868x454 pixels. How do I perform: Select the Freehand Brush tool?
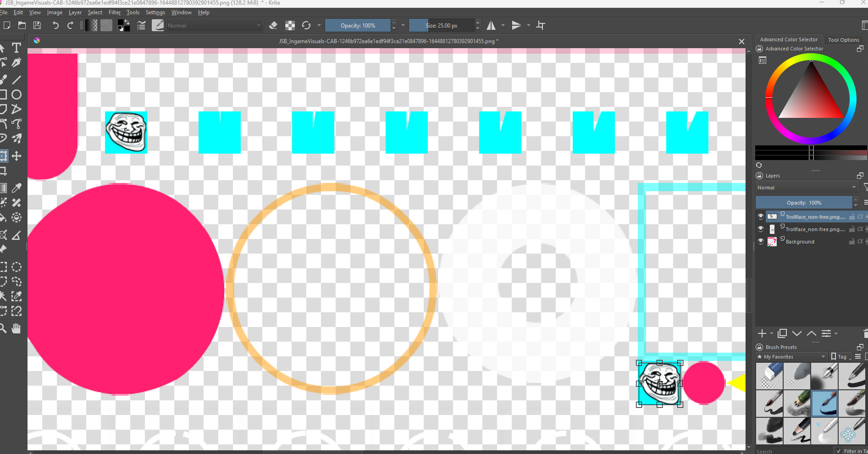tap(4, 79)
